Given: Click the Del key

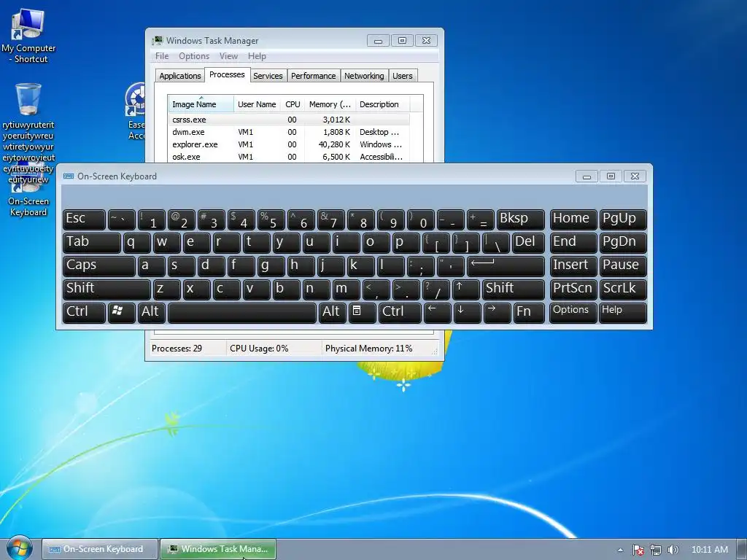Looking at the screenshot, I should 528,243.
